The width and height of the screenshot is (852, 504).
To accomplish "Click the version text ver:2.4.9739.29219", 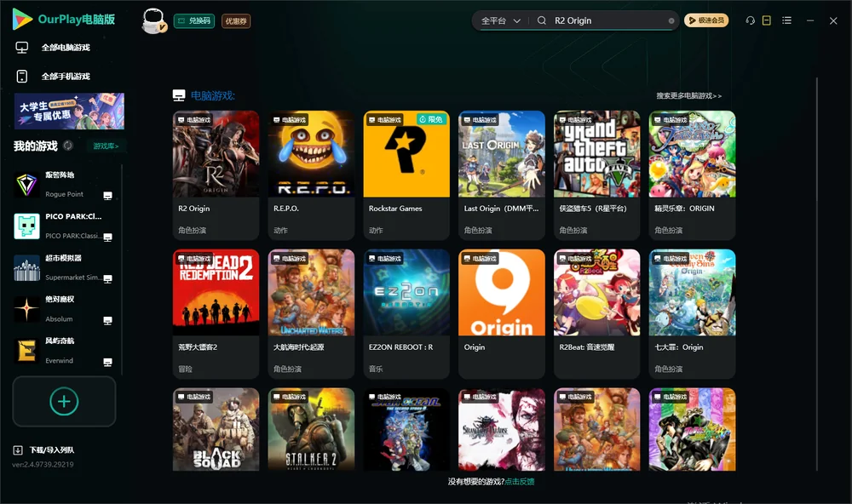I will 43,465.
